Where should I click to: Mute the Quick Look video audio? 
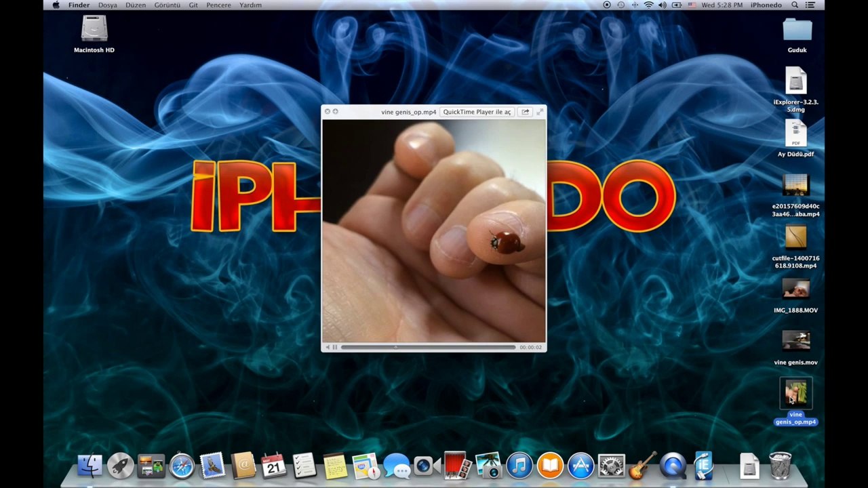click(327, 347)
